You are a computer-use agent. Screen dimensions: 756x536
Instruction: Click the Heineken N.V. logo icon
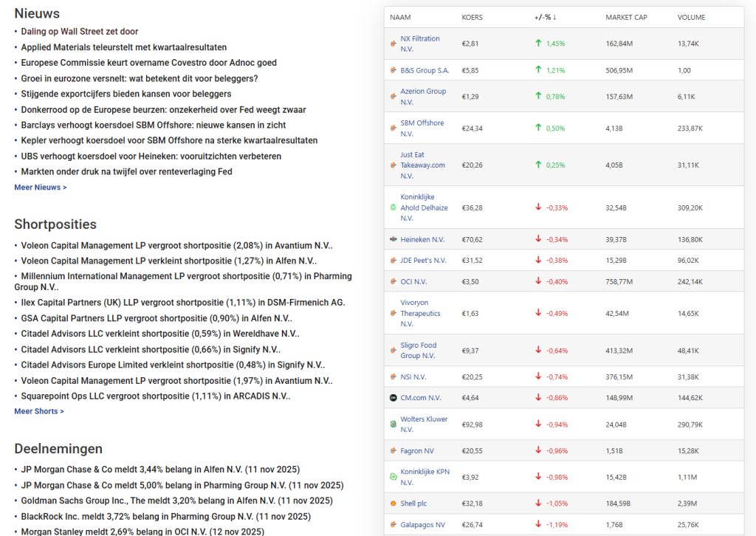click(x=394, y=239)
